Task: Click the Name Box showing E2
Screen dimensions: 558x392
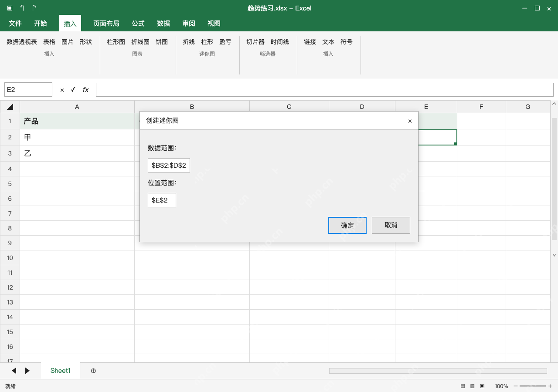Action: (28, 90)
